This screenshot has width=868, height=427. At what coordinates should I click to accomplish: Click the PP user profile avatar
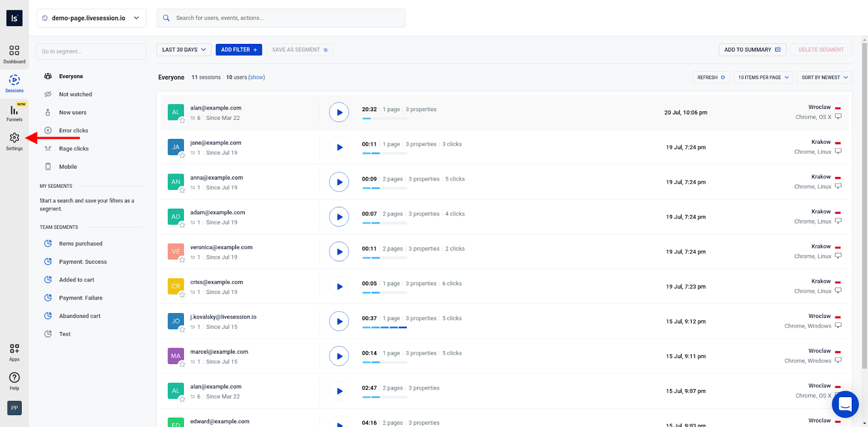(15, 408)
